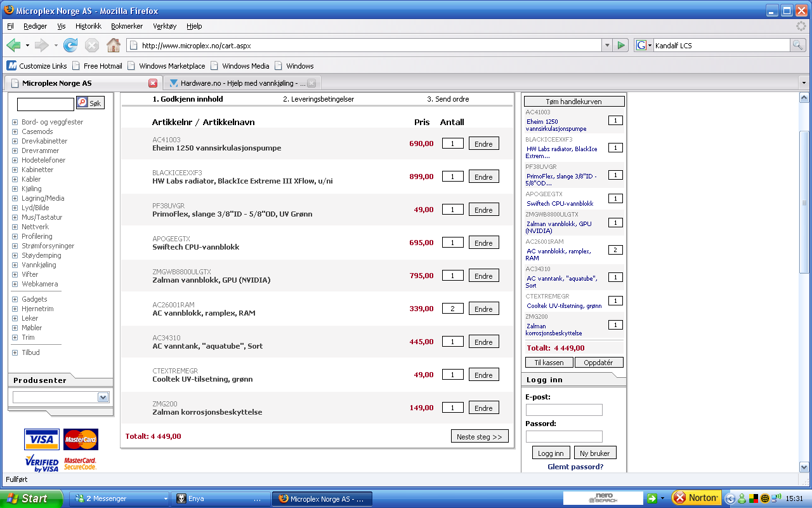
Task: Click the Søk search button
Action: click(90, 103)
